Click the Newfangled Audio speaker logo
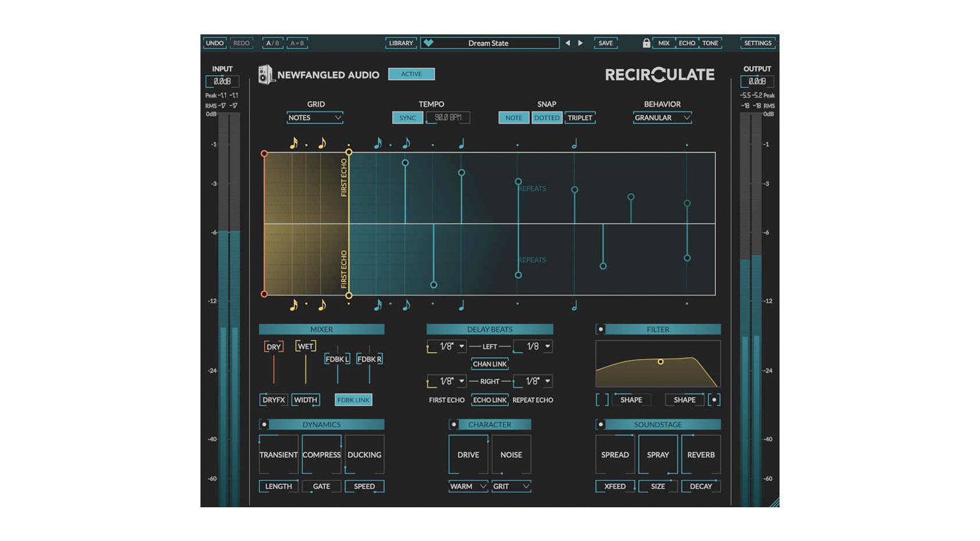Screen dimensions: 980x541 [x=265, y=74]
